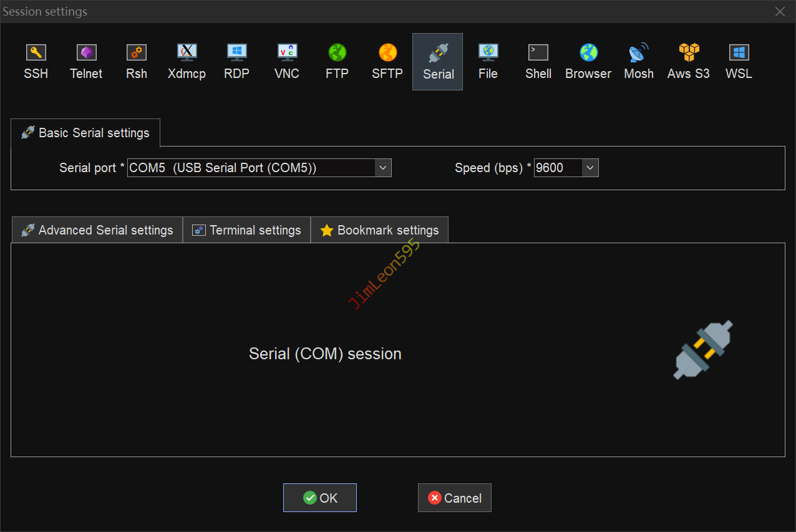This screenshot has width=796, height=532.
Task: Select the FTP session type
Action: pyautogui.click(x=337, y=61)
